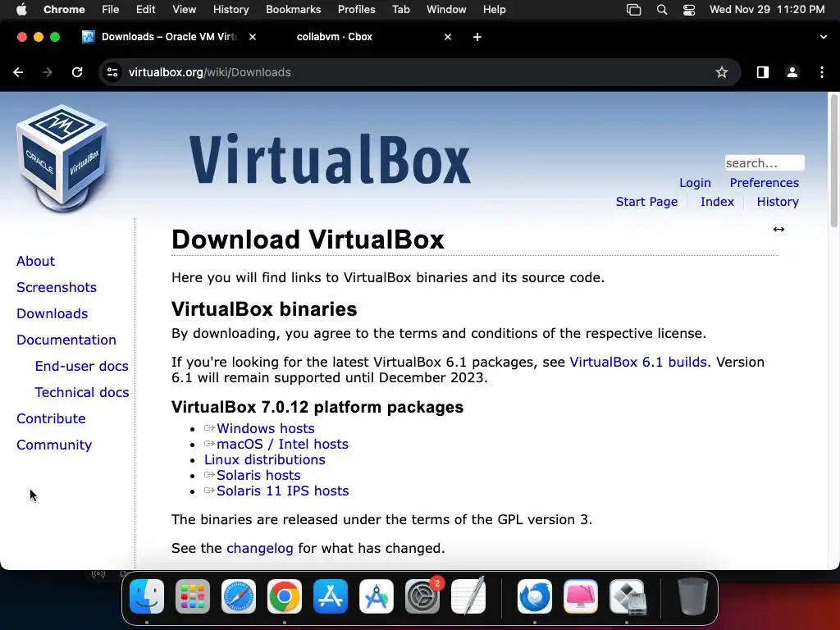Click the VirtualBox cube logo
Screen dimensions: 840x630
coord(62,158)
